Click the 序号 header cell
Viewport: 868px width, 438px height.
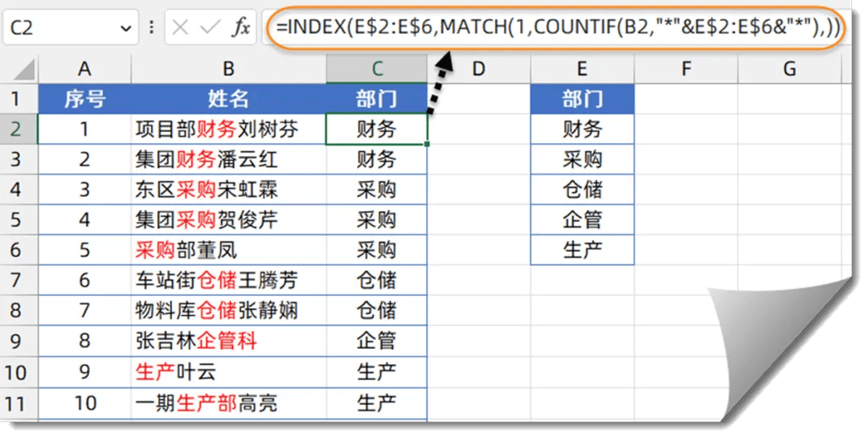coord(84,99)
